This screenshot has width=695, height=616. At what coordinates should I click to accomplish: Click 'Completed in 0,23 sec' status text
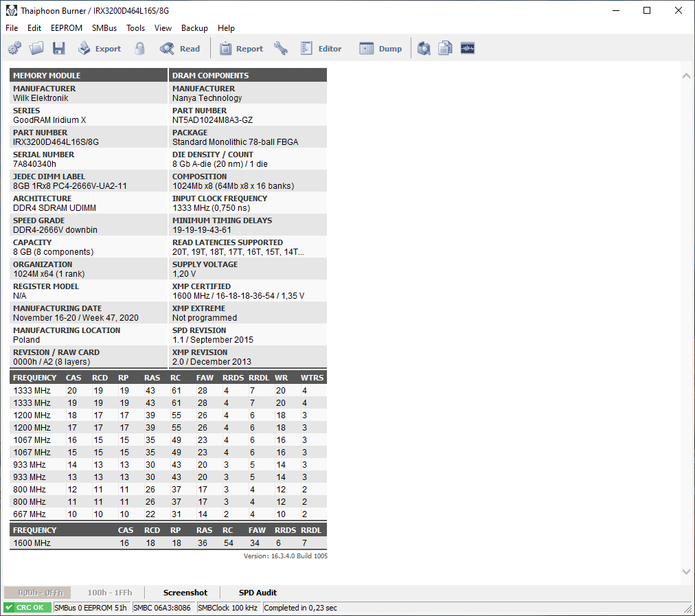tap(300, 608)
